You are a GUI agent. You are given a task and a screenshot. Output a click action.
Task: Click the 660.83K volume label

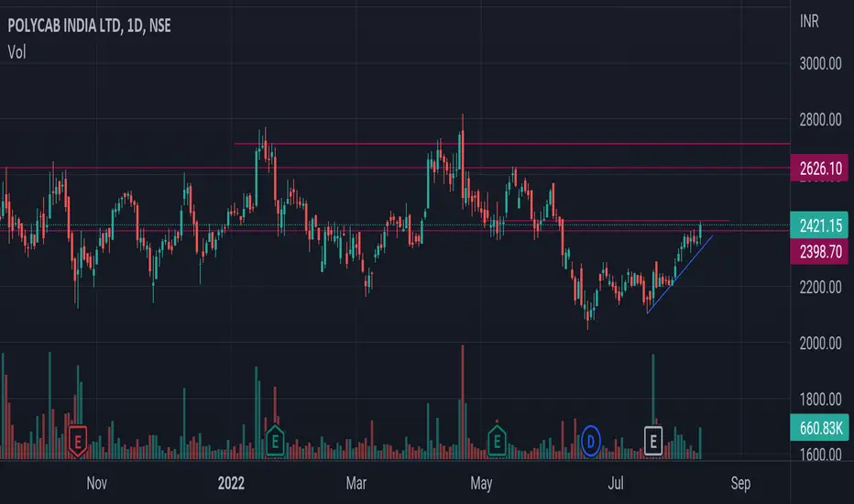tap(820, 428)
